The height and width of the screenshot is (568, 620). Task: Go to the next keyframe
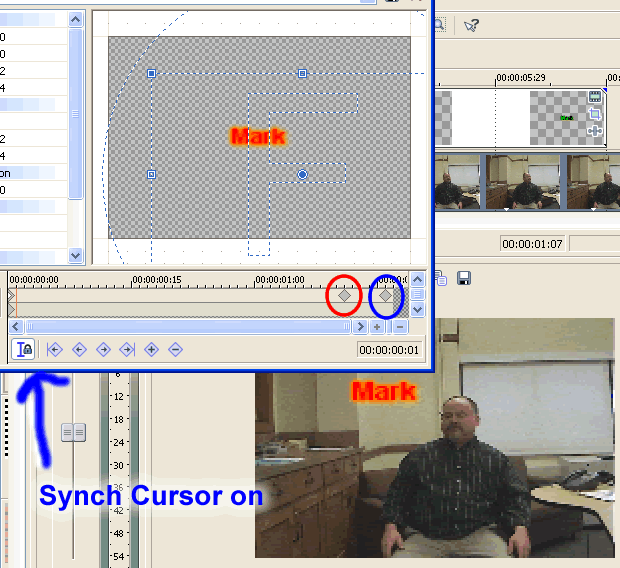(103, 349)
